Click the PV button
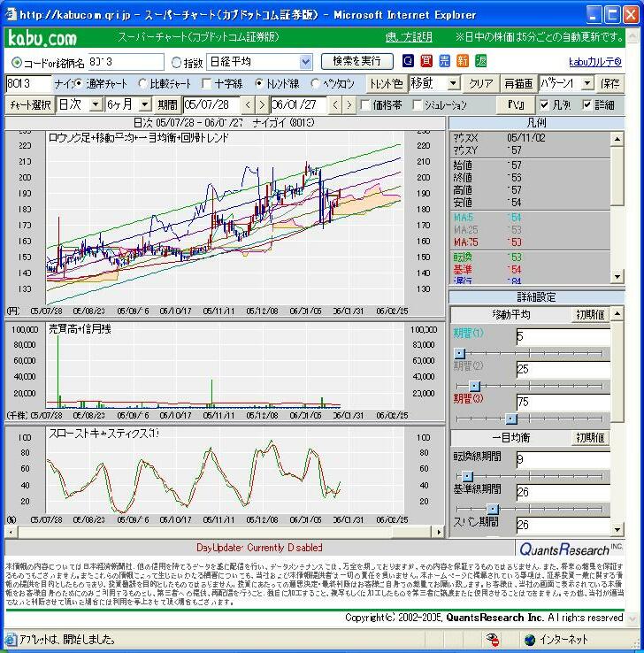The height and width of the screenshot is (653, 644). (x=516, y=104)
